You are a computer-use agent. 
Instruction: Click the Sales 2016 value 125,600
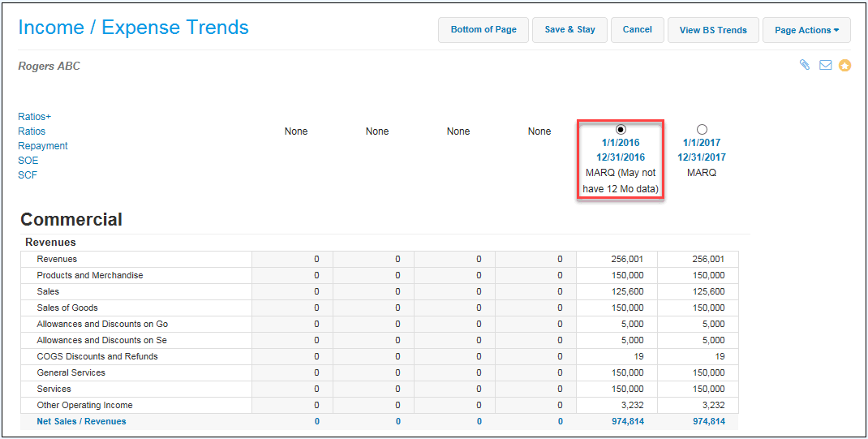point(628,291)
